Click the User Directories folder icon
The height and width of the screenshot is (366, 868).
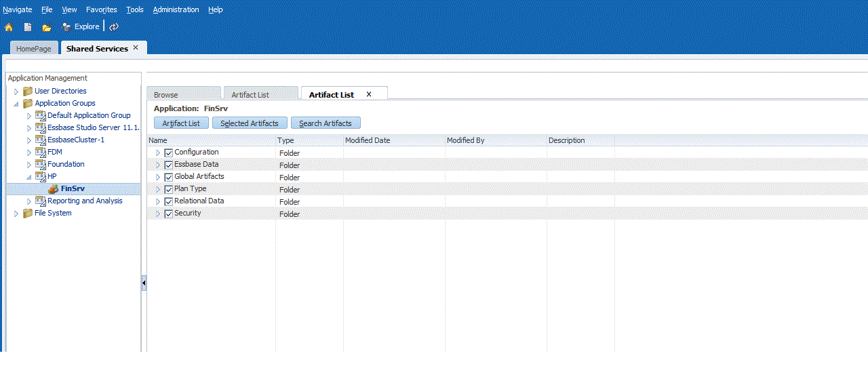click(x=28, y=91)
